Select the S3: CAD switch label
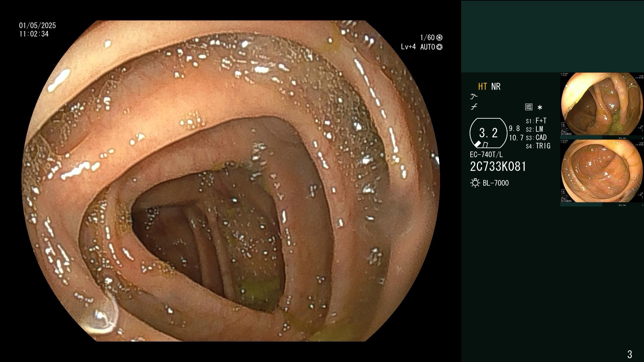644x362 pixels. click(x=536, y=137)
